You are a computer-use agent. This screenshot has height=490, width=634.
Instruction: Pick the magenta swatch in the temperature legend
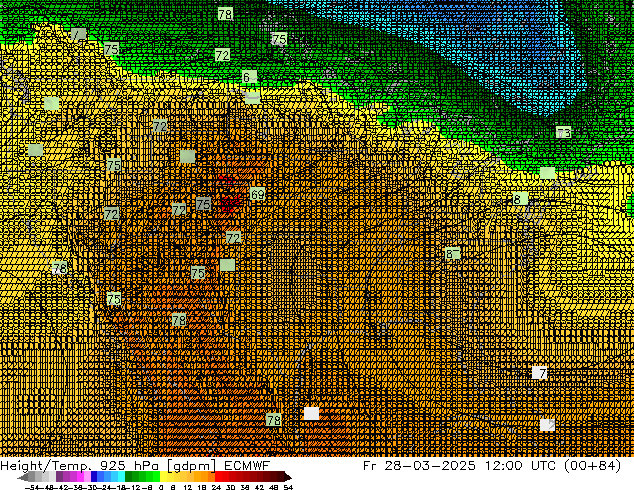tap(80, 477)
